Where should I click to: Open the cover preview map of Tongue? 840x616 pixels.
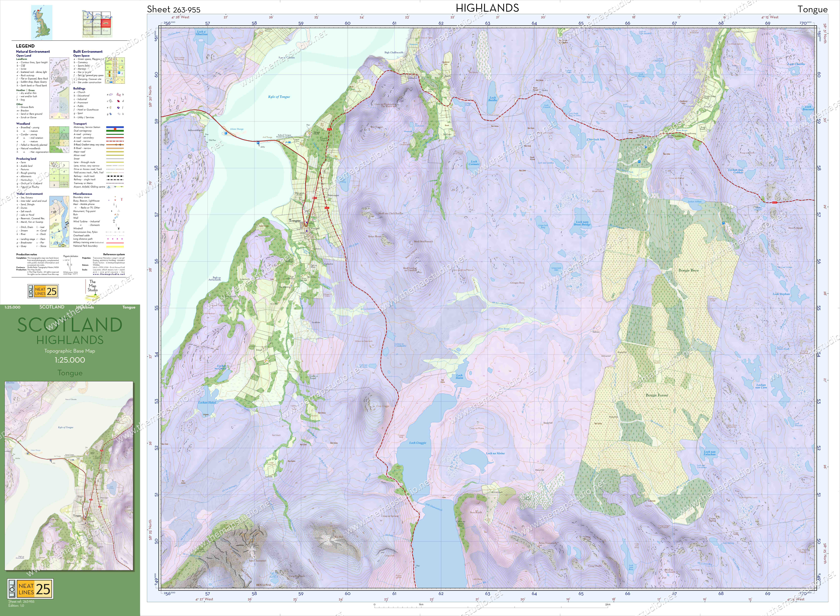pos(69,476)
